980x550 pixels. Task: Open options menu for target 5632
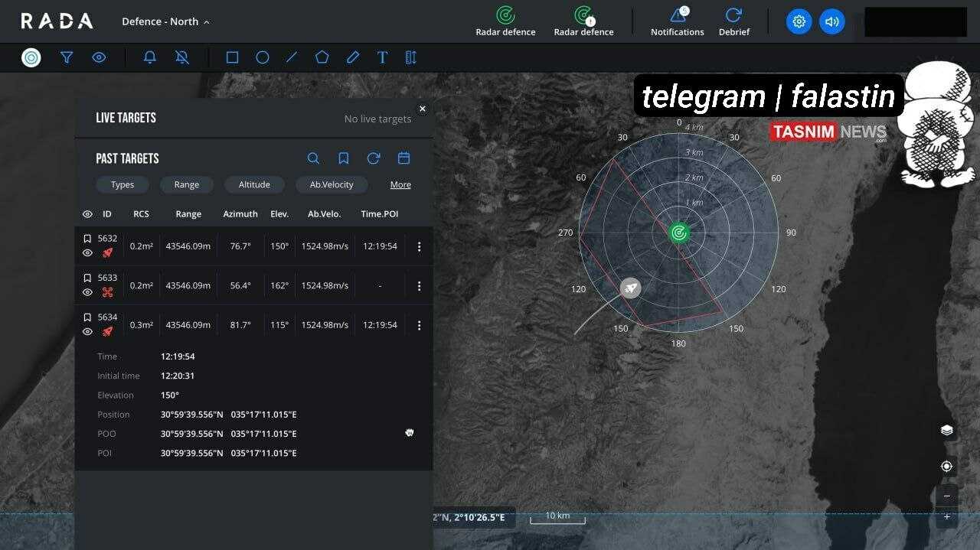click(419, 246)
